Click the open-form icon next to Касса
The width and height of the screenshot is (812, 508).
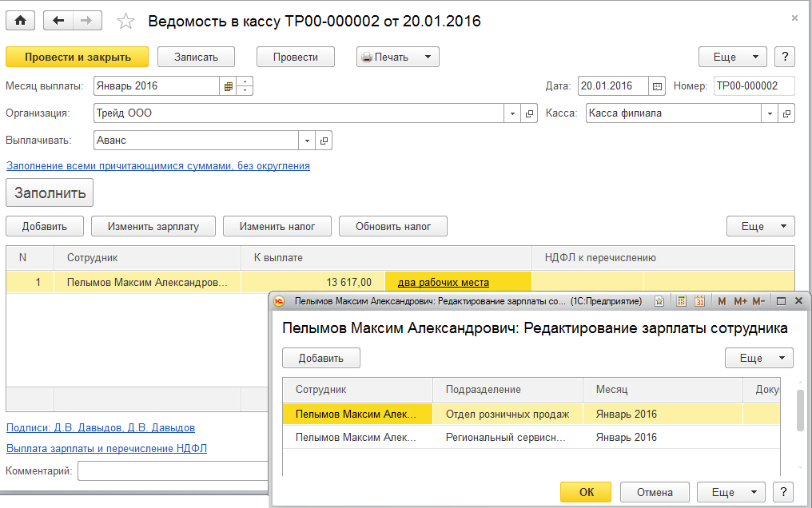(x=787, y=113)
